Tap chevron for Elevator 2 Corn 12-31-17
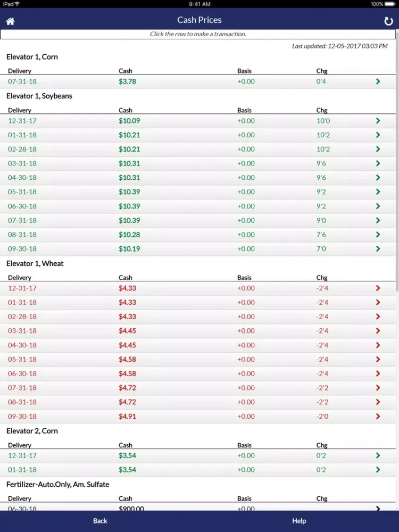This screenshot has width=399, height=532. [378, 455]
